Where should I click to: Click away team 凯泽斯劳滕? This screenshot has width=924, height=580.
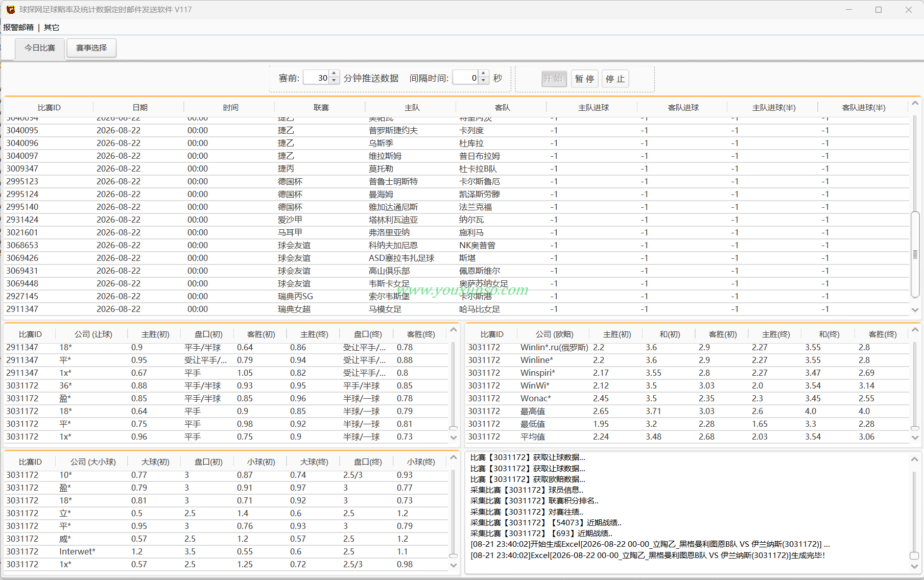pyautogui.click(x=480, y=195)
